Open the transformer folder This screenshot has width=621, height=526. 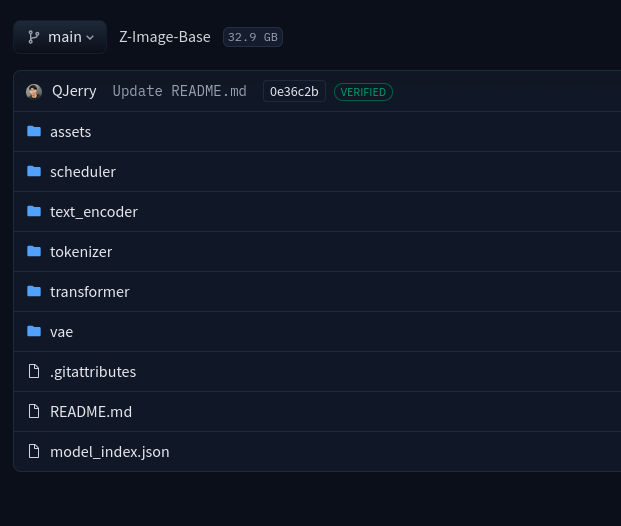[x=90, y=292]
